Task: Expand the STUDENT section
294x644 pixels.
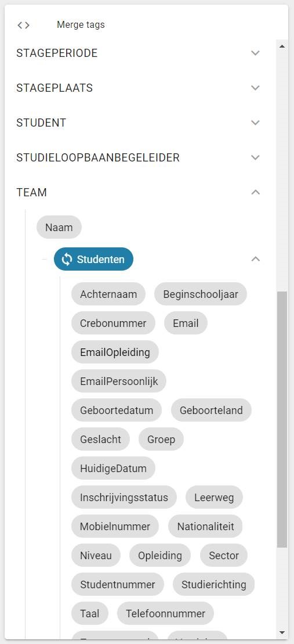Action: [256, 123]
